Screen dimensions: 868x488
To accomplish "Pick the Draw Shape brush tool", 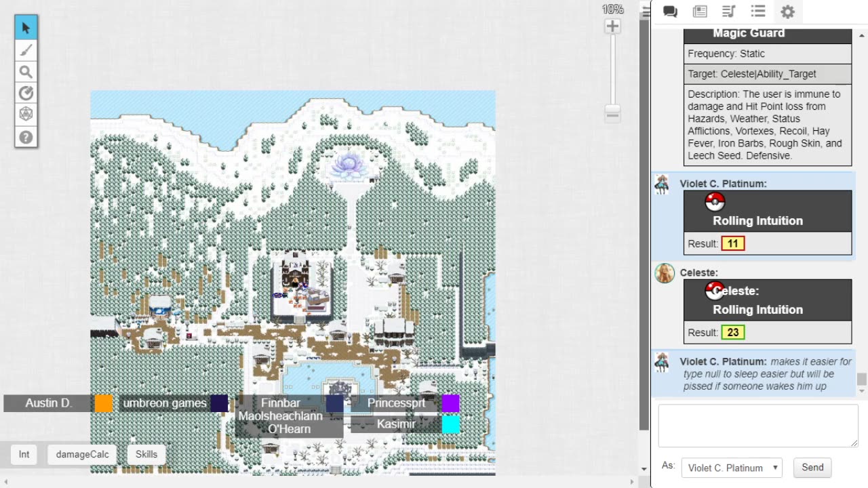I will pyautogui.click(x=26, y=50).
